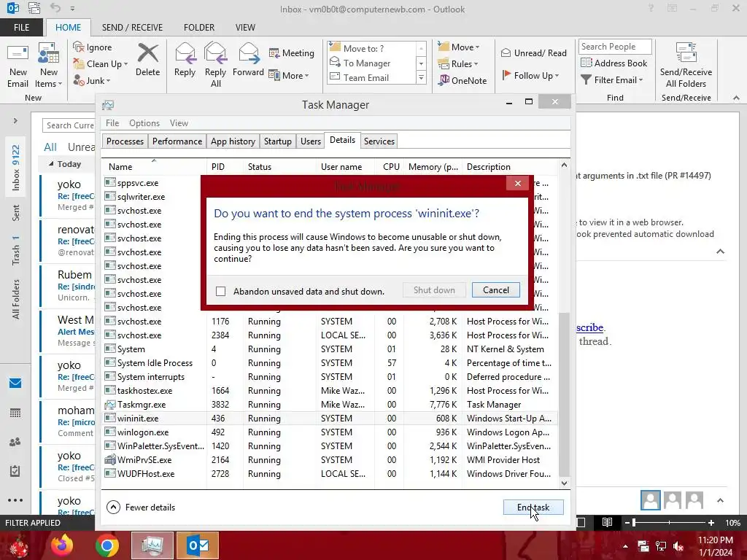Switch to SEND / RECEIVE ribbon tab
The image size is (747, 560).
point(132,28)
